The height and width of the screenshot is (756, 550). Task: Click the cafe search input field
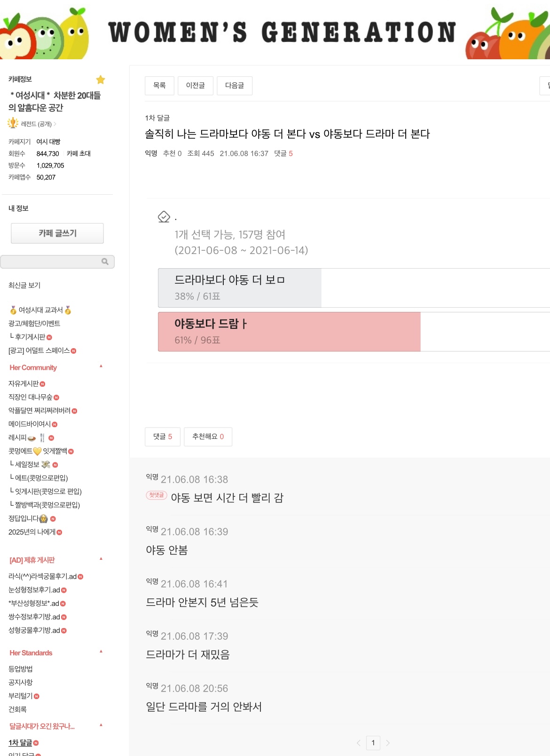[51, 262]
